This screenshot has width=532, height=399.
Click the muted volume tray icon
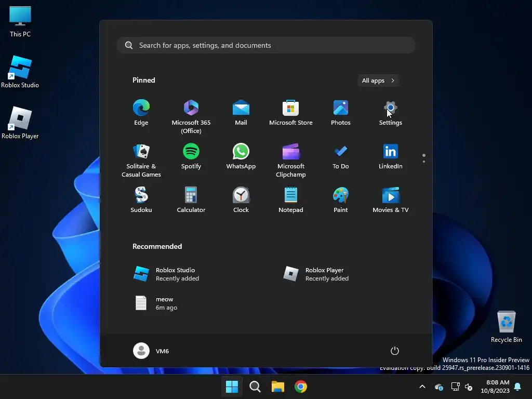point(469,387)
